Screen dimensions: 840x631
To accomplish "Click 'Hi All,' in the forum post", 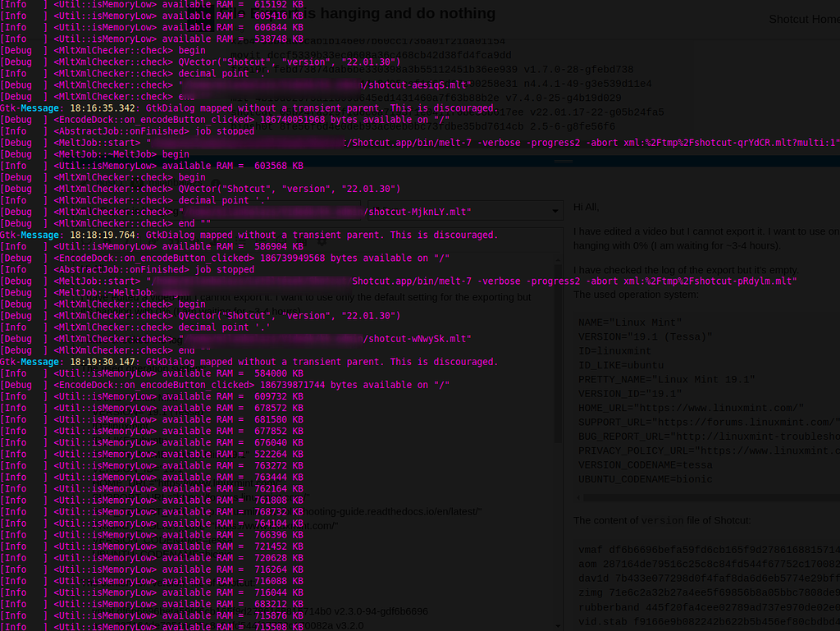I will click(586, 207).
